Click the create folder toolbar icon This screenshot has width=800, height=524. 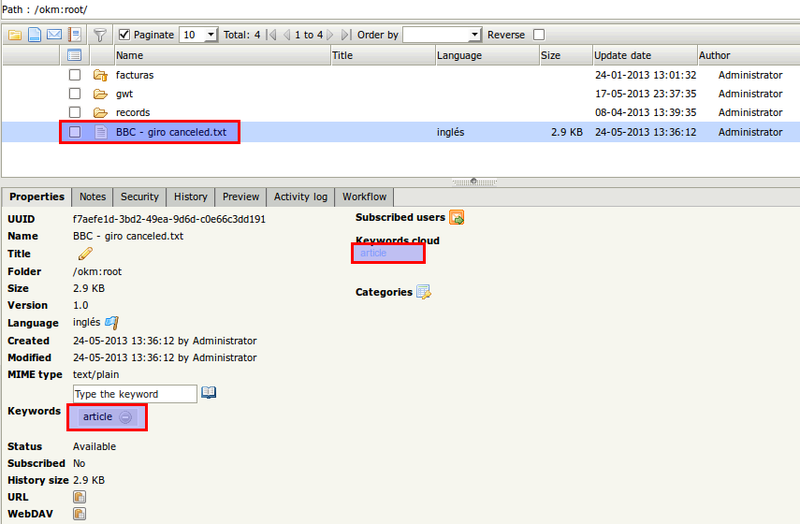coord(15,35)
